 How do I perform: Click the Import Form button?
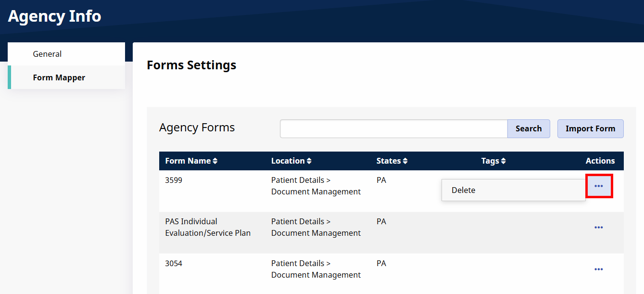click(x=590, y=128)
